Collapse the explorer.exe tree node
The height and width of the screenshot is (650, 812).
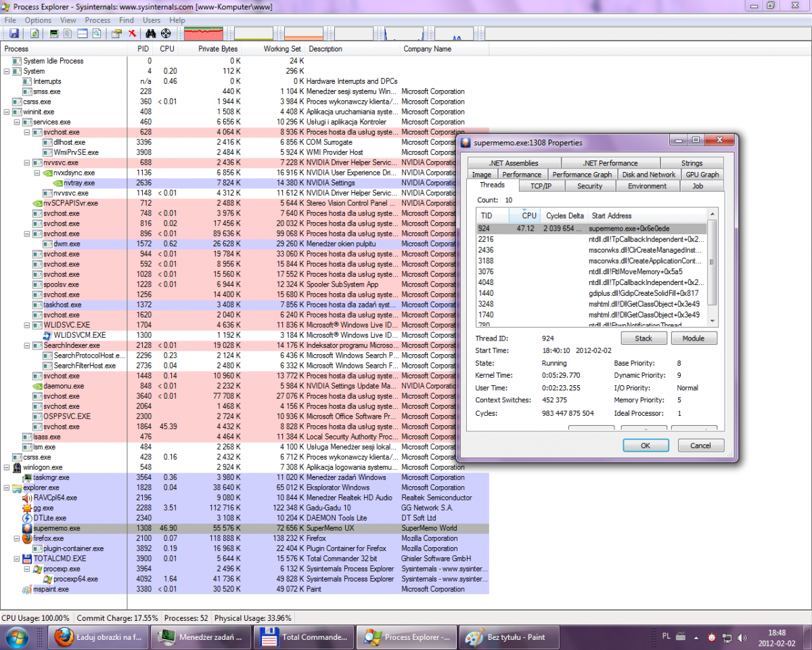click(7, 487)
